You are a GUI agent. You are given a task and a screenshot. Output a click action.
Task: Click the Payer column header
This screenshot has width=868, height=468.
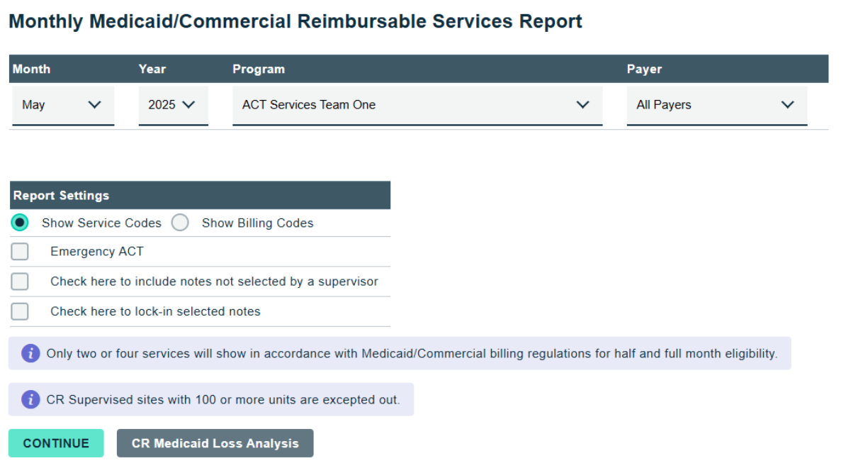pos(644,69)
